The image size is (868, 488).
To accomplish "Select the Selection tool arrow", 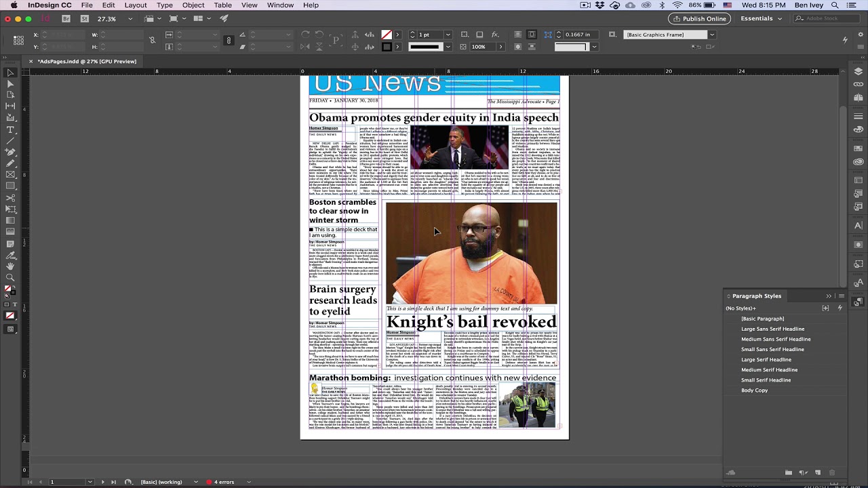I will [10, 73].
